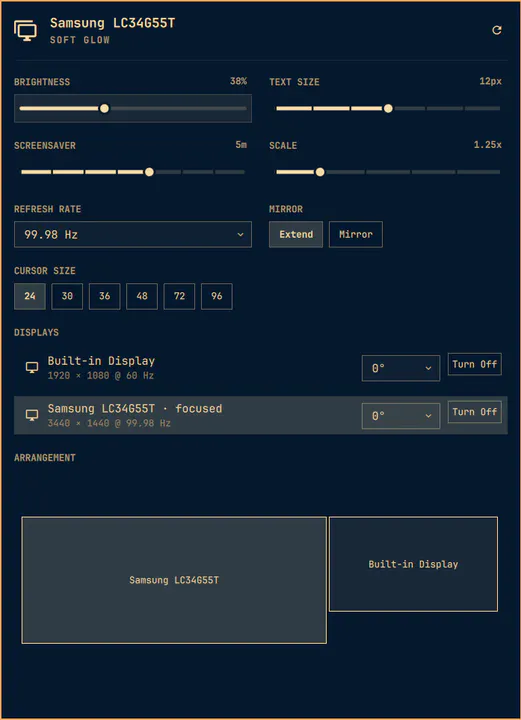The height and width of the screenshot is (720, 521).
Task: Click the 5m screensaver value
Action: 241,145
